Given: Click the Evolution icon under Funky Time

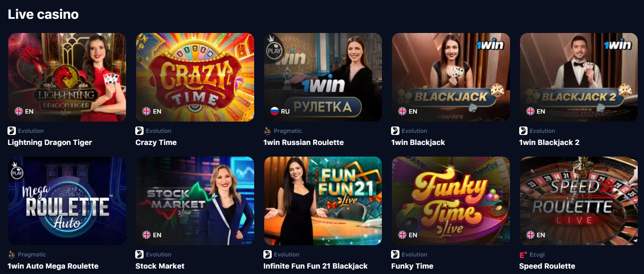Looking at the screenshot, I should pos(395,254).
